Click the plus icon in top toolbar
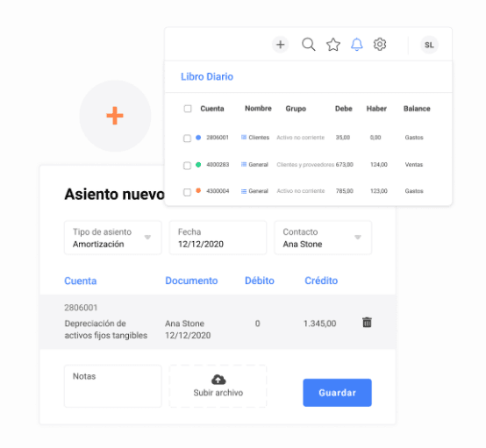Viewport: 486px width, 448px height. point(280,45)
